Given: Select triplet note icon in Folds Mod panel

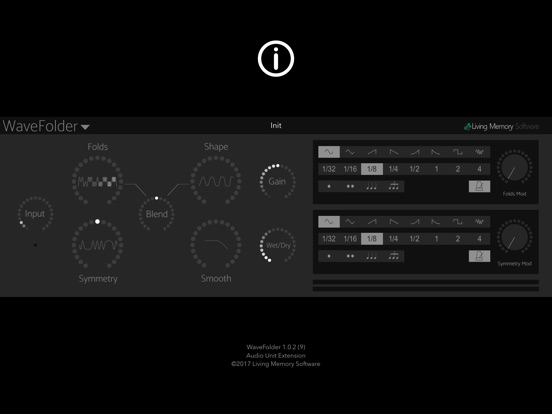Looking at the screenshot, I should tap(372, 186).
